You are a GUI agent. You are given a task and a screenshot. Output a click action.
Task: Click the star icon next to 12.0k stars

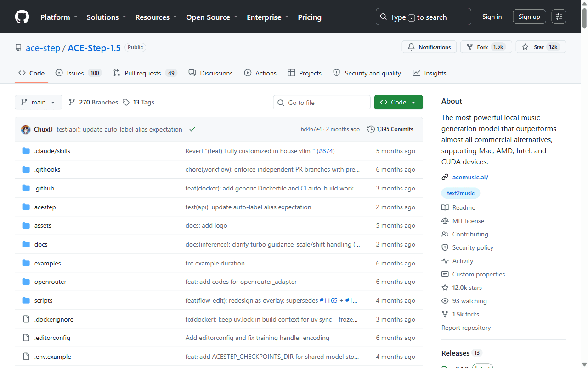click(x=445, y=287)
